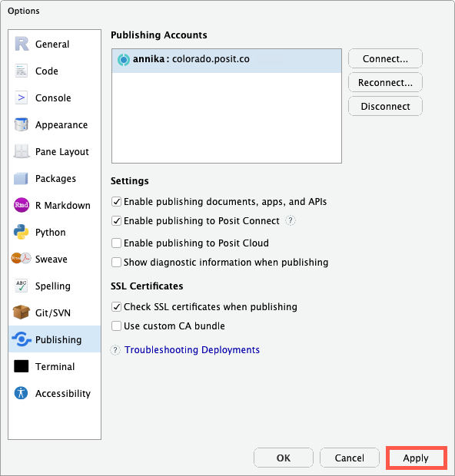Toggle Check SSL certificates when publishing
This screenshot has height=476, width=455.
click(116, 306)
